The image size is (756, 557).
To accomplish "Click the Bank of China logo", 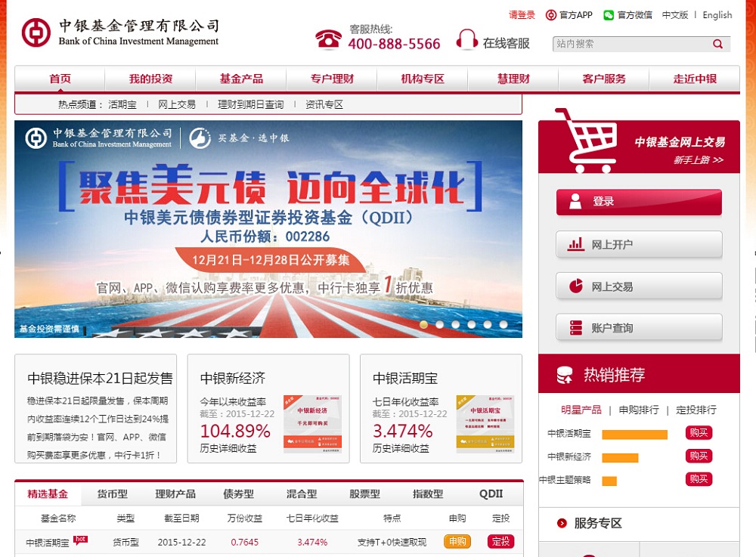I will [x=36, y=32].
